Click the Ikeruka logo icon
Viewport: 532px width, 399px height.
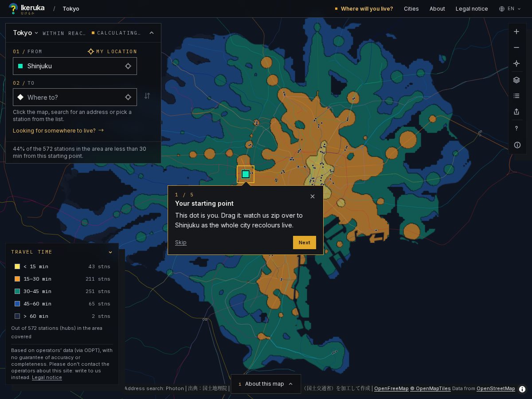(x=13, y=8)
